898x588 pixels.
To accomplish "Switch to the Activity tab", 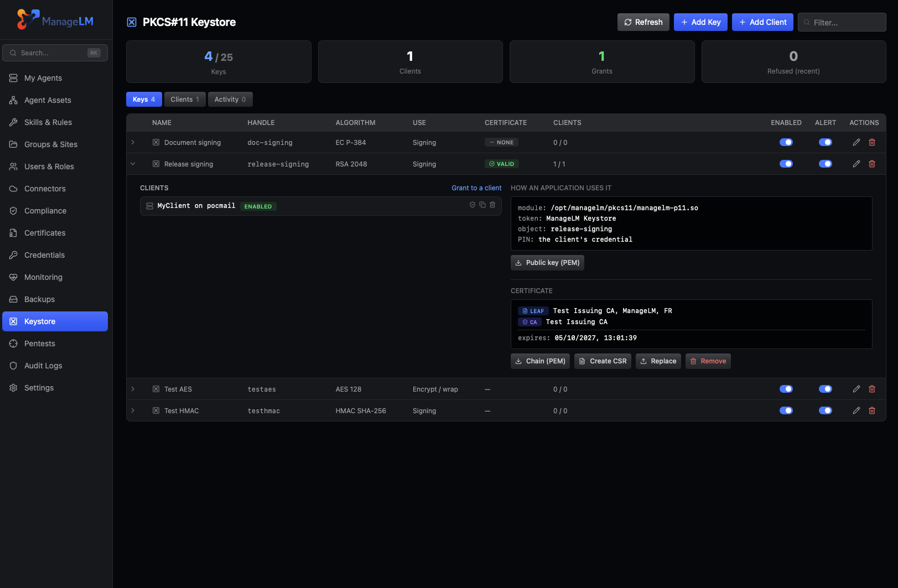I will (230, 99).
